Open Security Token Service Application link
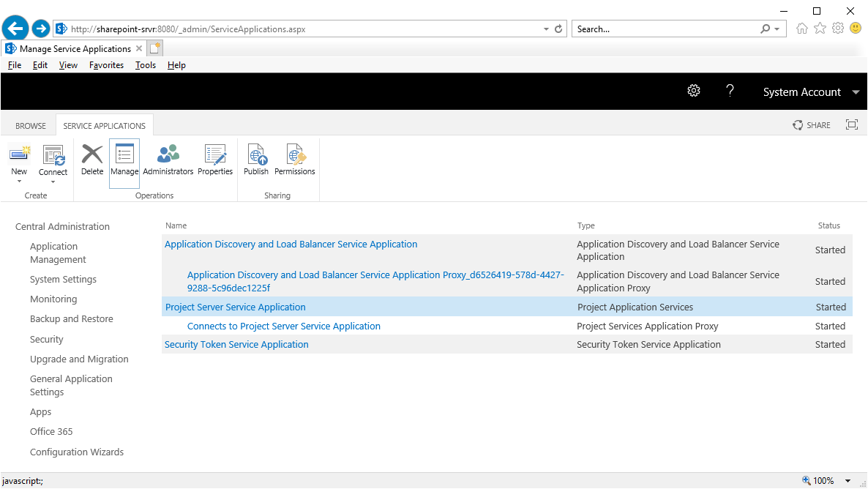The height and width of the screenshot is (489, 868). click(x=236, y=345)
